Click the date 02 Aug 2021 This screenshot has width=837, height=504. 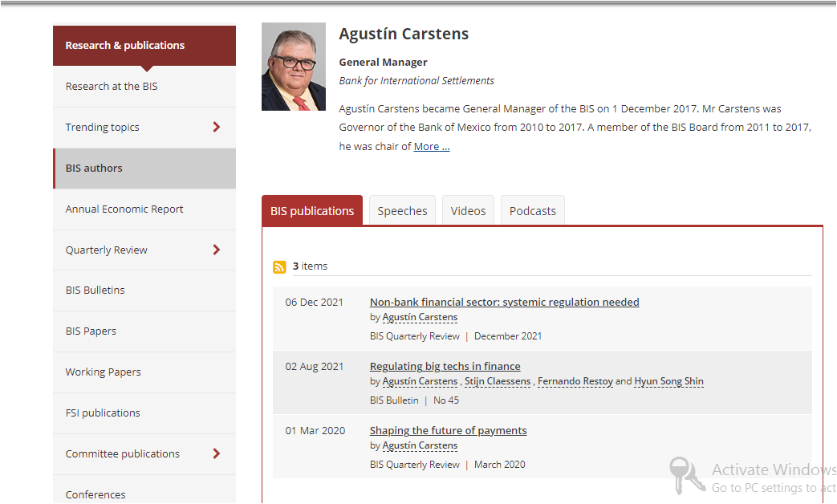pyautogui.click(x=315, y=366)
